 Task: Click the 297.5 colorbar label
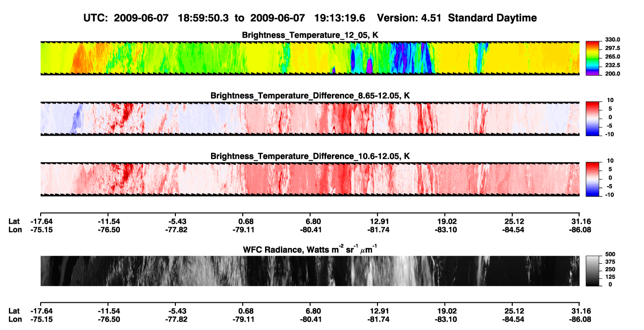click(613, 48)
